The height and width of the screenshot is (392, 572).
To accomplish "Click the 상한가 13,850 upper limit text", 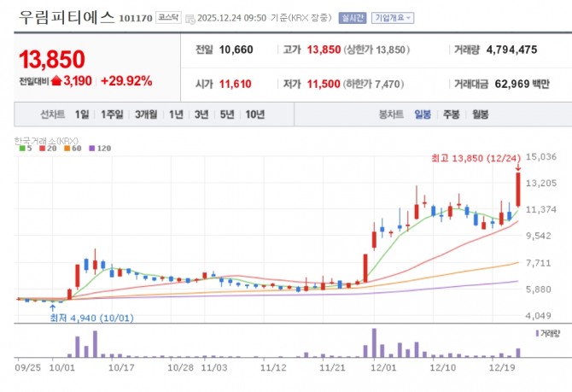I will tap(376, 50).
